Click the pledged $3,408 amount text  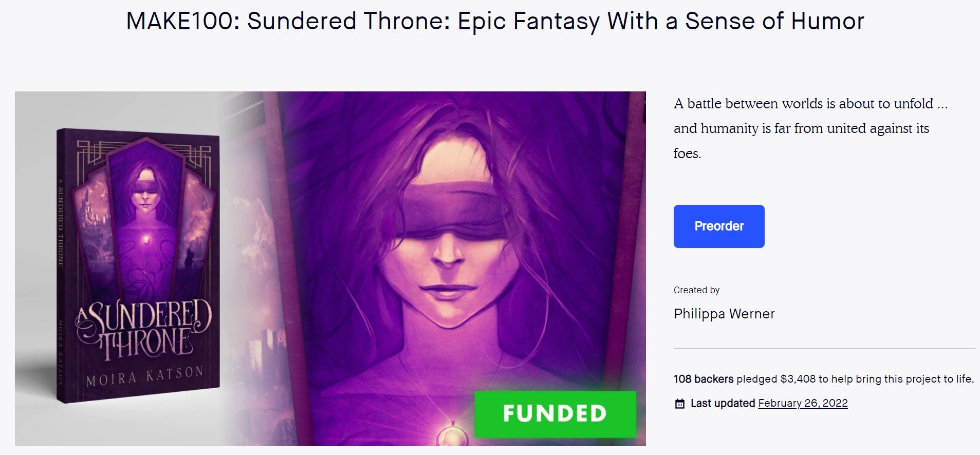[798, 379]
